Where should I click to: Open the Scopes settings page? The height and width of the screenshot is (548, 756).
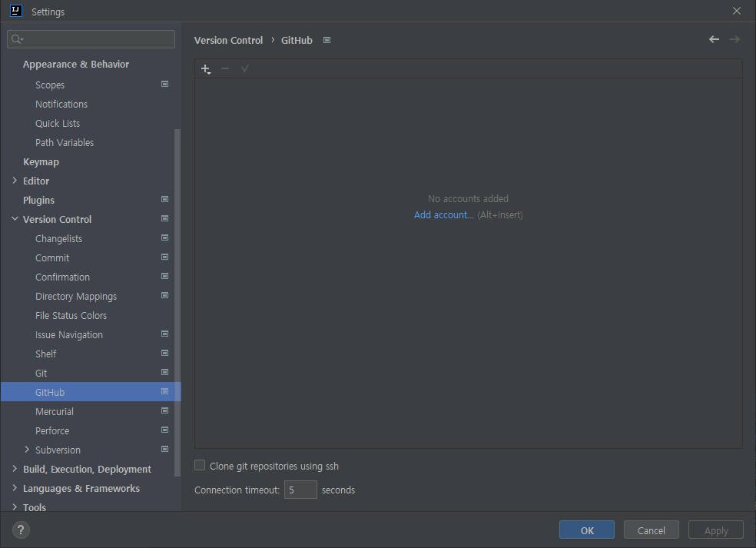pyautogui.click(x=50, y=85)
